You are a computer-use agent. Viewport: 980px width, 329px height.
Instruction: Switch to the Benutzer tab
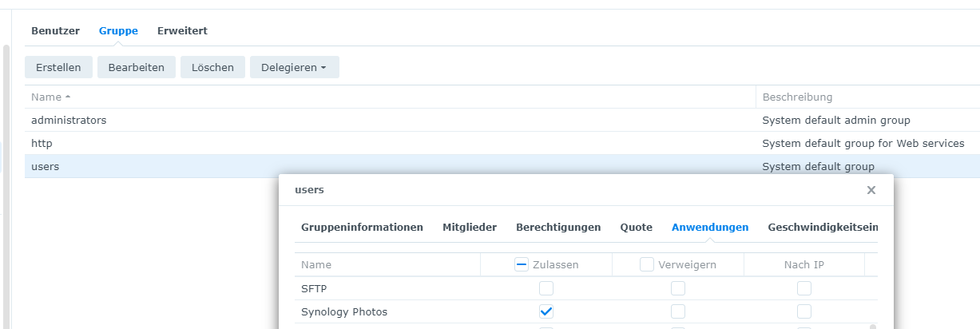coord(55,30)
